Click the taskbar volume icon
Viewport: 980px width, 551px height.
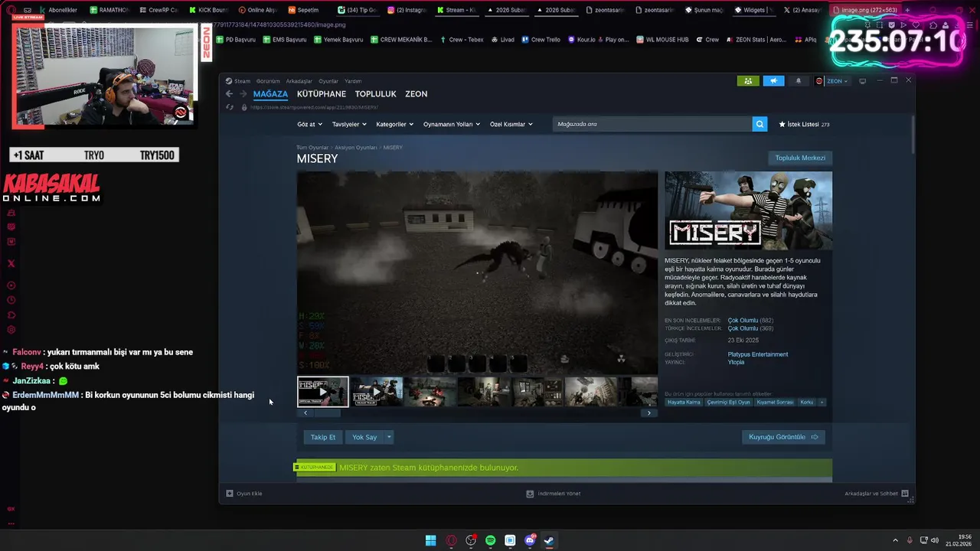[x=934, y=540]
